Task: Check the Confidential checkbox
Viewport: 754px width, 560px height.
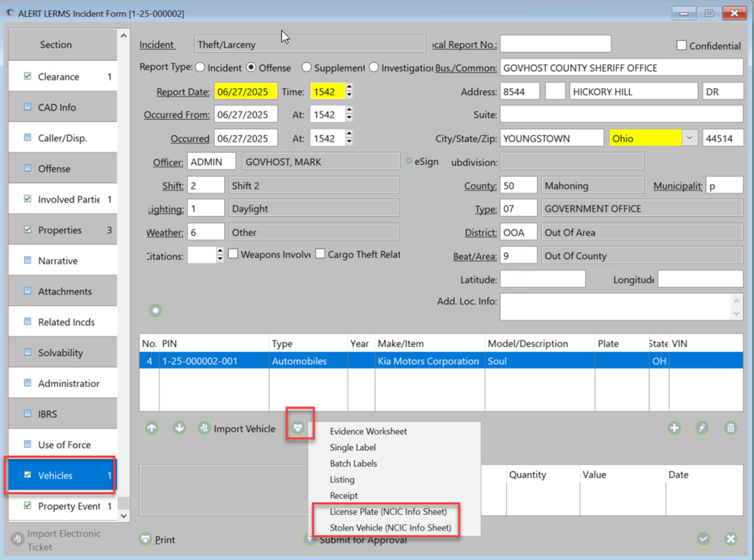Action: point(681,45)
